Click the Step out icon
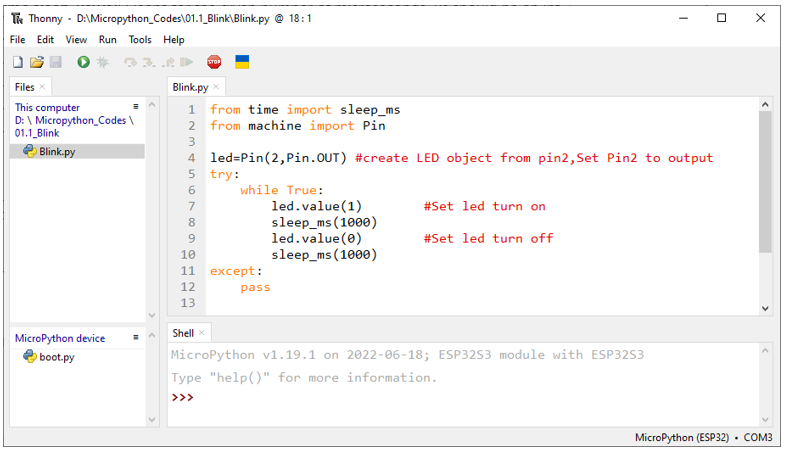The width and height of the screenshot is (785, 451). point(169,62)
